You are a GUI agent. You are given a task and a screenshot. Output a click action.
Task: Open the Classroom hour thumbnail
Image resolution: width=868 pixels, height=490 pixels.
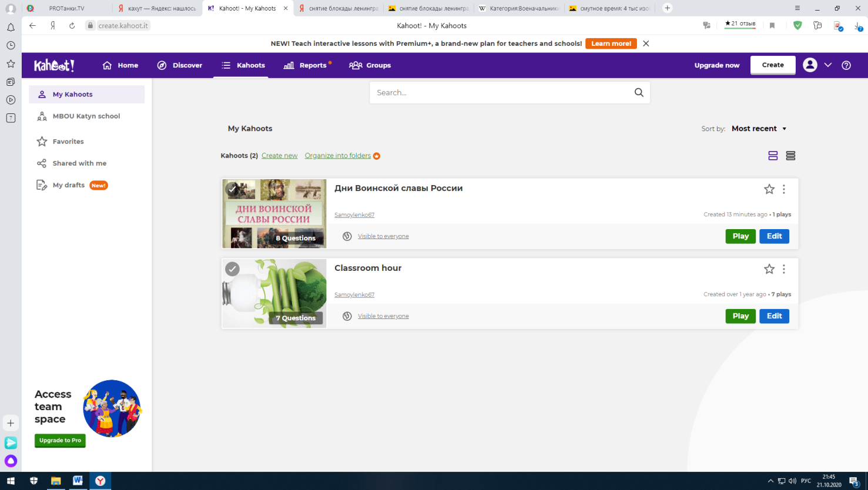pos(274,294)
